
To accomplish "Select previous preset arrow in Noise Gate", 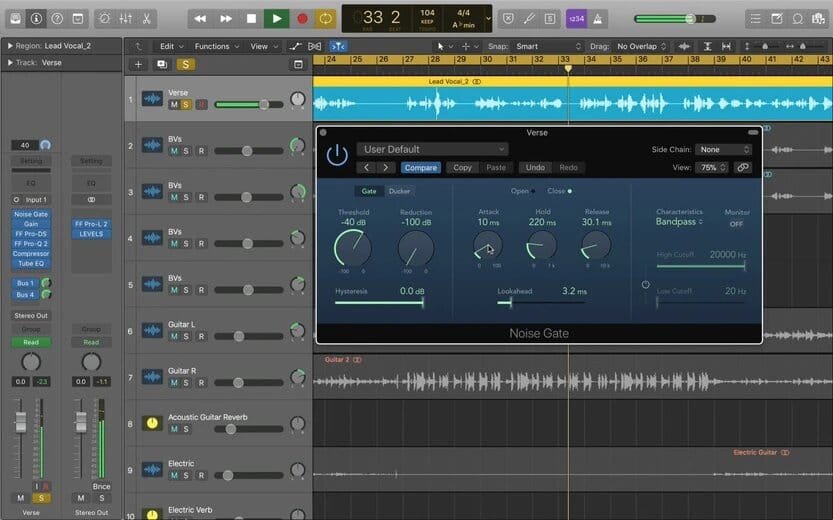I will tap(366, 167).
